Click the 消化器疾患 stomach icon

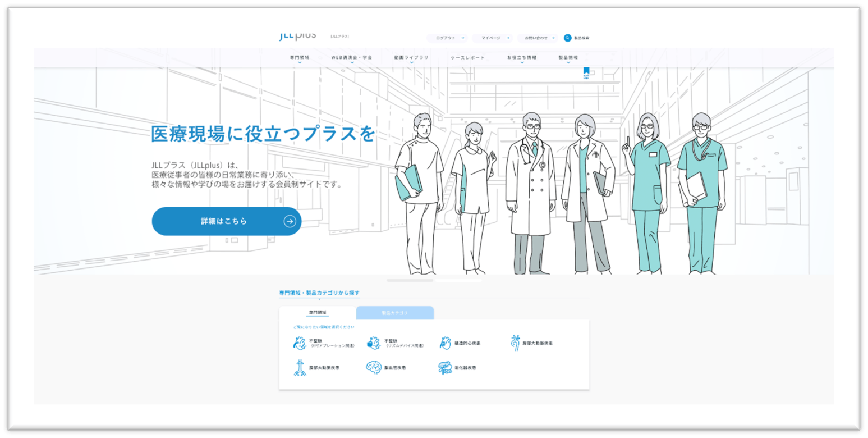coord(444,367)
